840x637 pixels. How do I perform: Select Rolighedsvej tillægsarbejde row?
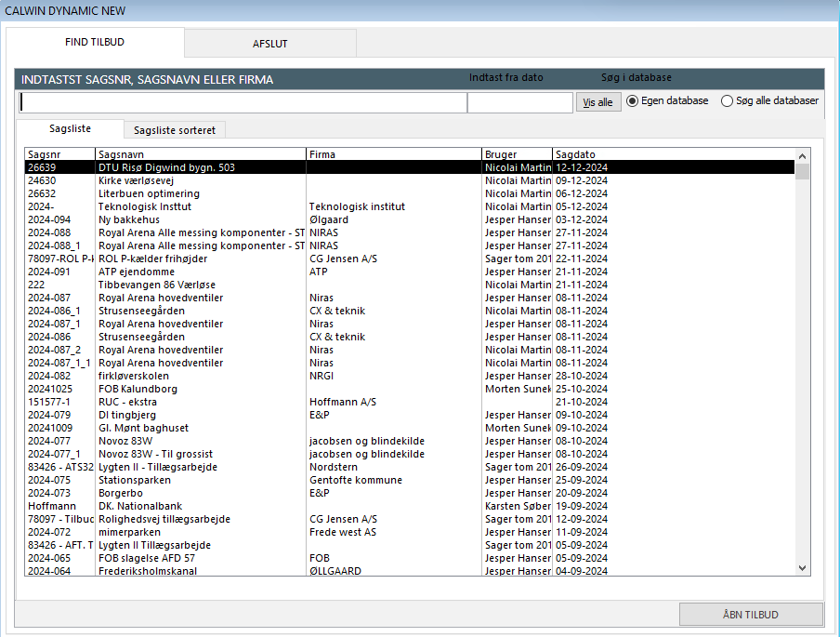410,519
